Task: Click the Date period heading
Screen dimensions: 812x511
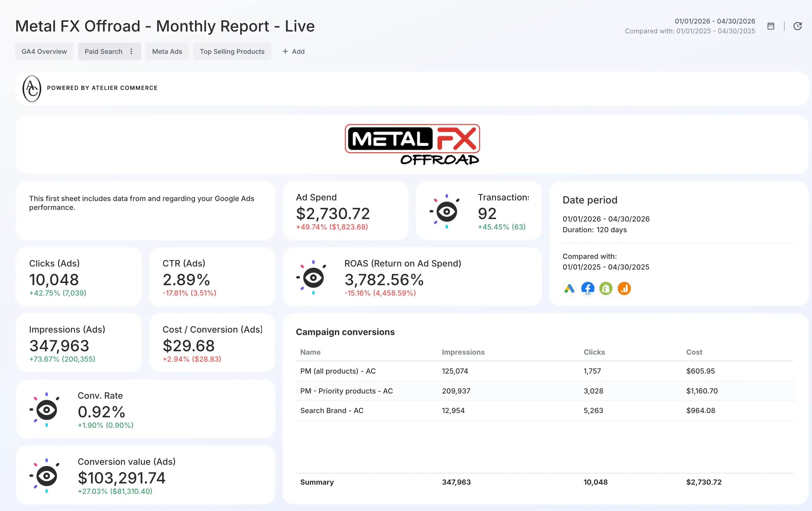Action: click(590, 200)
